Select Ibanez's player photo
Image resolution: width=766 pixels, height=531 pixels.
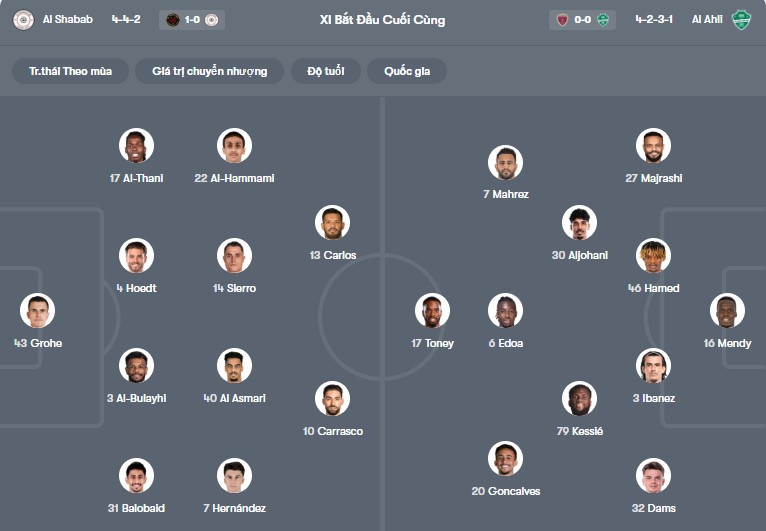[x=654, y=366]
